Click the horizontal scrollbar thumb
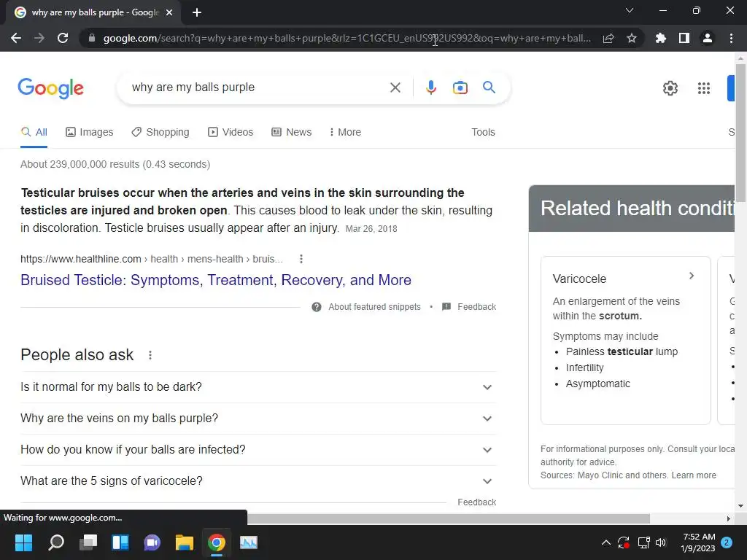747x560 pixels. tap(448, 518)
